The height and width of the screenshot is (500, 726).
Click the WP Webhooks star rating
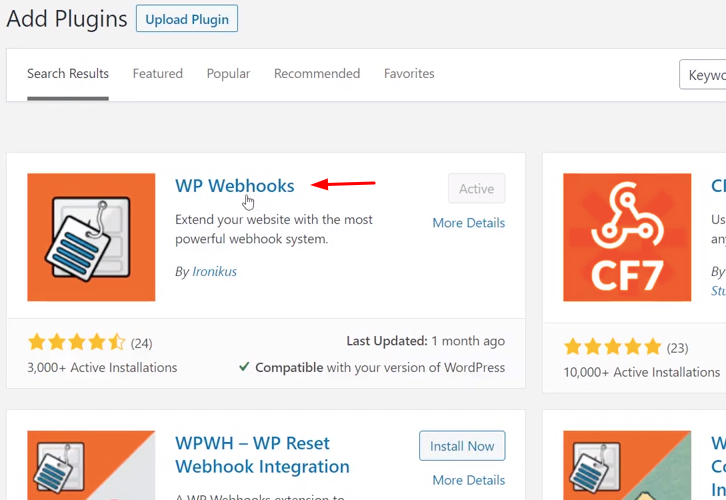76,343
